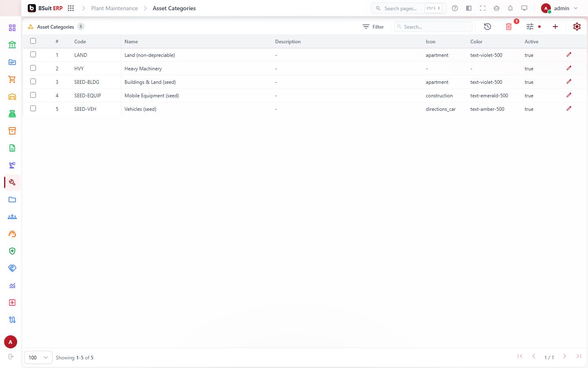Go to Plant Maintenance in the breadcrumb
Image resolution: width=588 pixels, height=368 pixels.
[114, 8]
